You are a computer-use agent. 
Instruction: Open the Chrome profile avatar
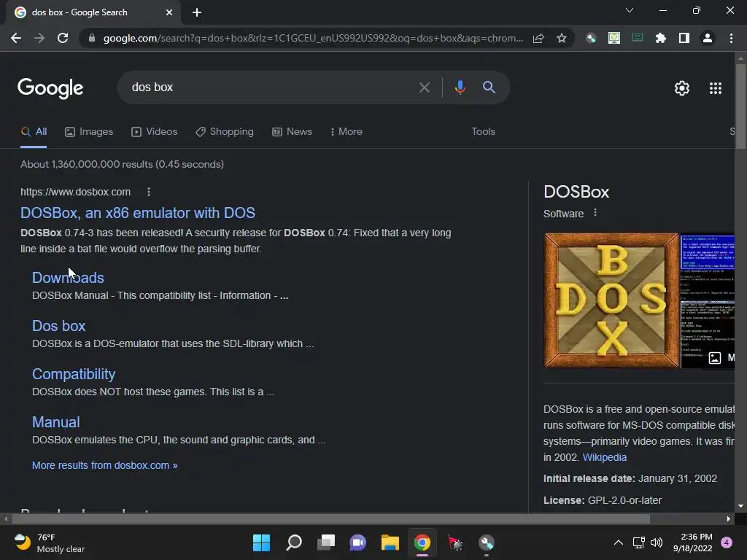(x=708, y=38)
